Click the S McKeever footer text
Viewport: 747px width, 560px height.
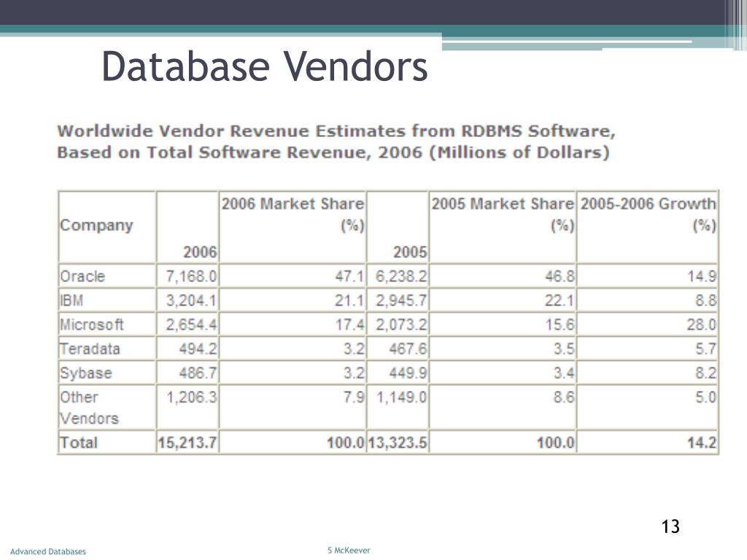point(349,551)
